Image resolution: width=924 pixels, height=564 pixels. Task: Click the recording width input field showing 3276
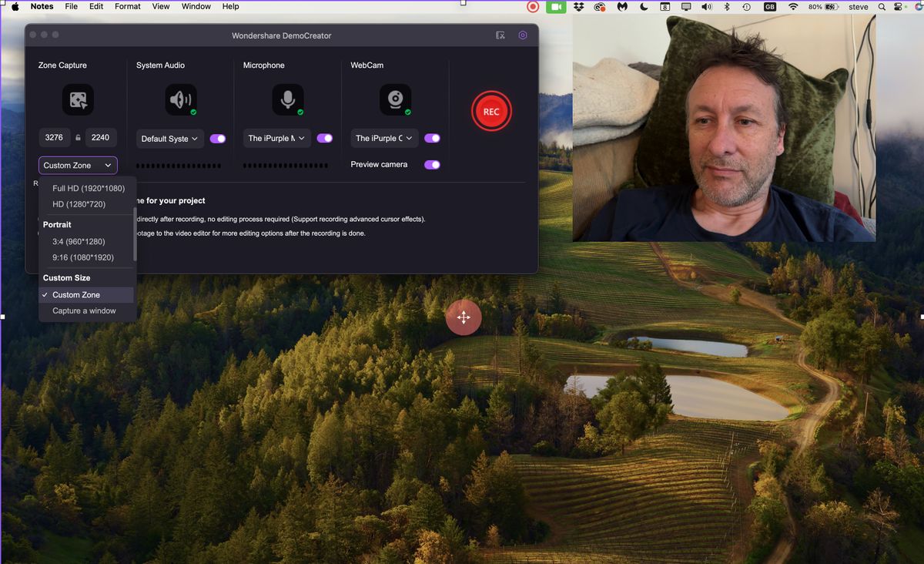[54, 137]
